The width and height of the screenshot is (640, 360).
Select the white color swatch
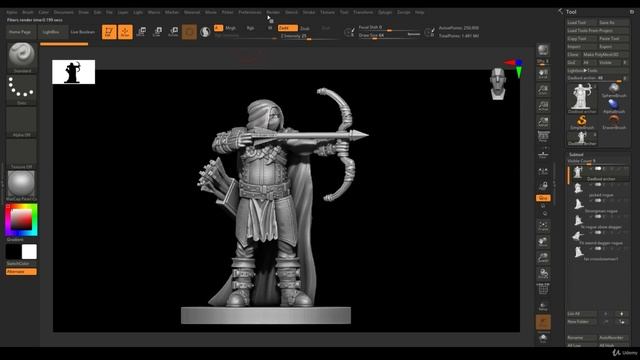click(29, 252)
